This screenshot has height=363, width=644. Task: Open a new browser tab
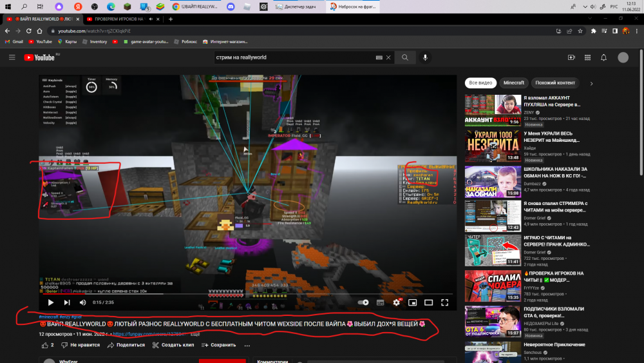click(171, 19)
